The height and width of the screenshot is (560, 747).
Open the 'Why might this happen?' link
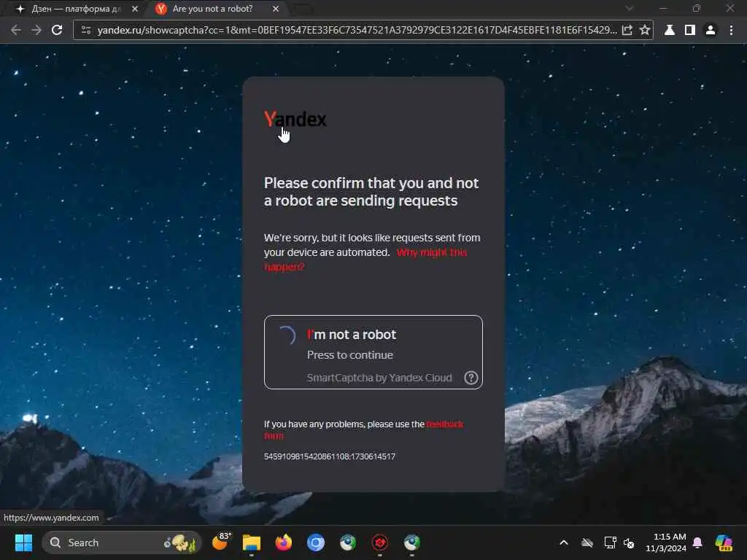tap(365, 260)
